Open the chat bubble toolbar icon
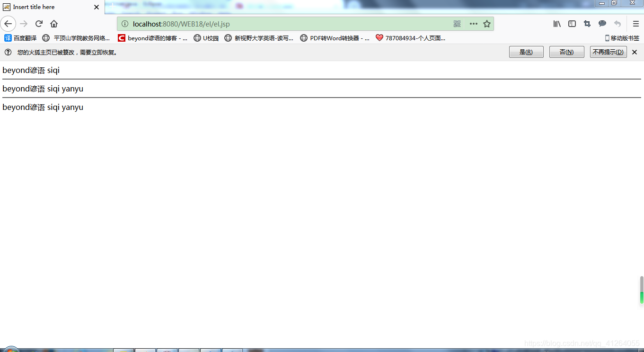This screenshot has width=644, height=352. coord(602,24)
